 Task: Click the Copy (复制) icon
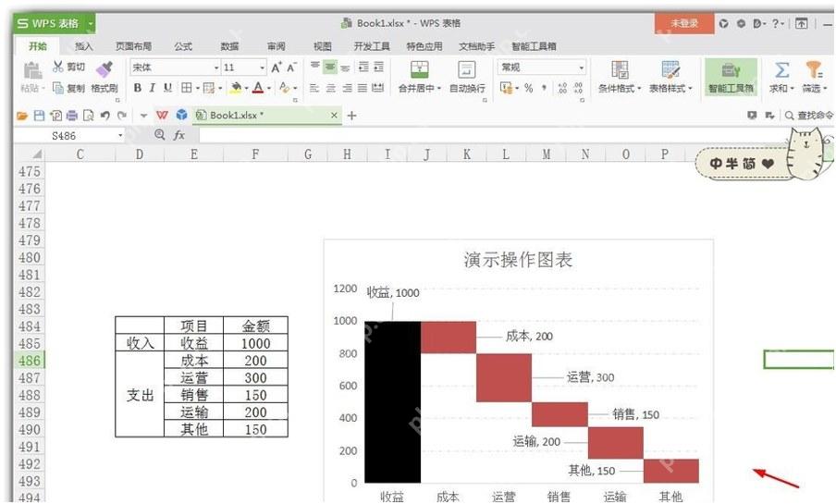point(58,88)
